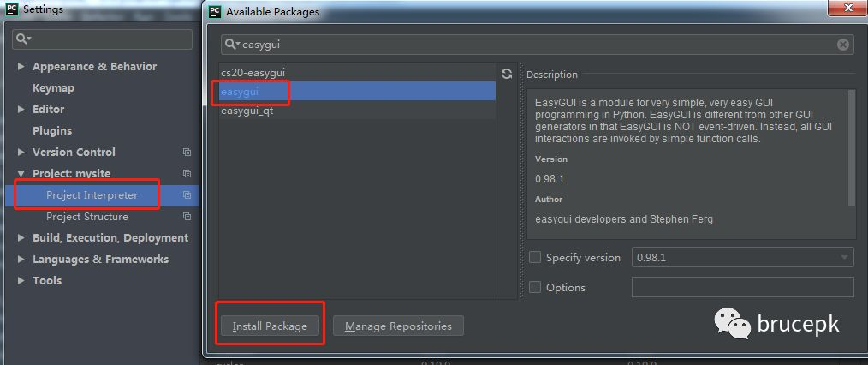
Task: Enable the Specify version checkbox
Action: 535,257
